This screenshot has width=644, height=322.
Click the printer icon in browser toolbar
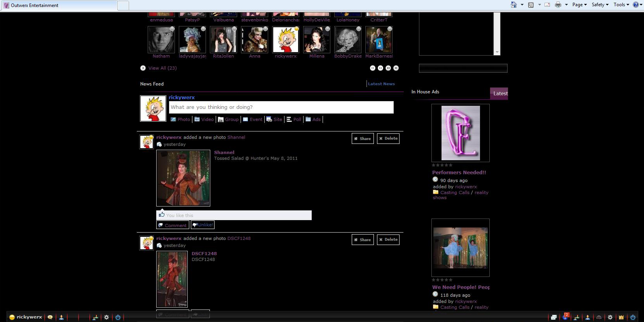click(x=558, y=5)
